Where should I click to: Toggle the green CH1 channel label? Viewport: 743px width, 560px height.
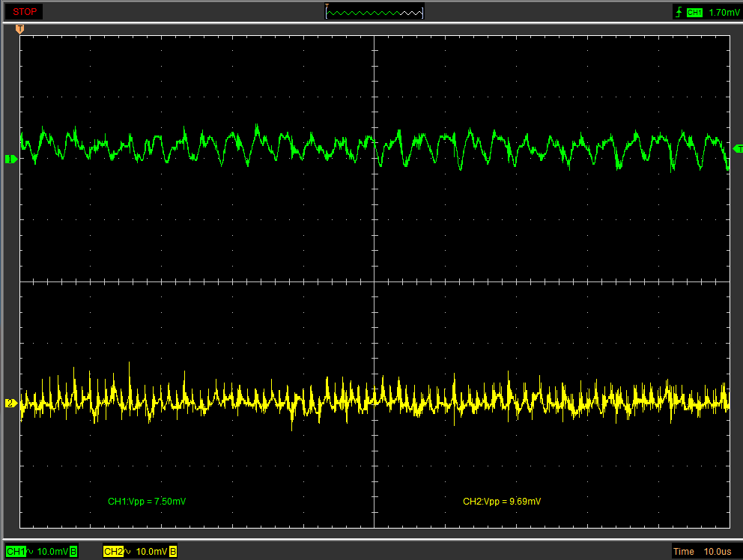[15, 552]
